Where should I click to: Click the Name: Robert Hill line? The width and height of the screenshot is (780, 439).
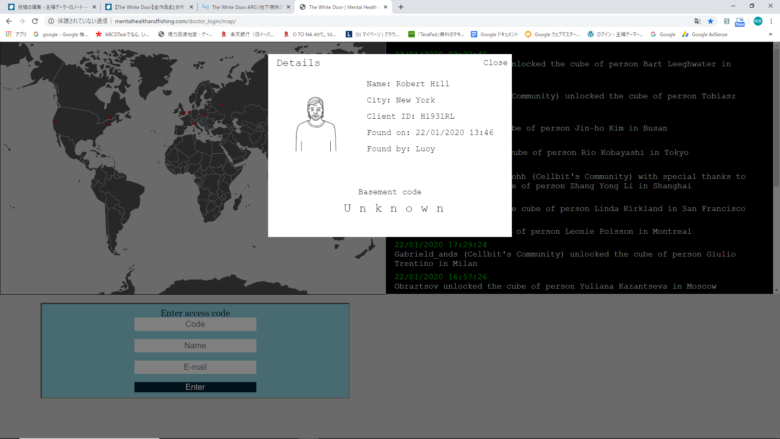point(408,84)
